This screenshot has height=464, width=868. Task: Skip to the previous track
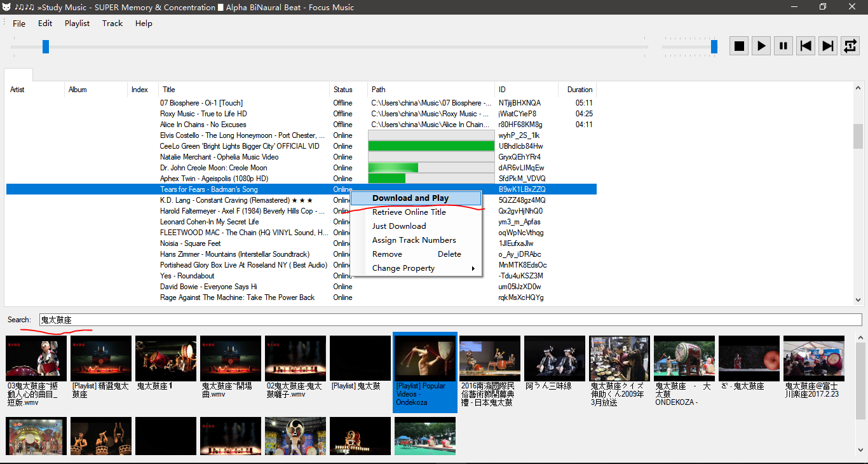click(x=806, y=46)
